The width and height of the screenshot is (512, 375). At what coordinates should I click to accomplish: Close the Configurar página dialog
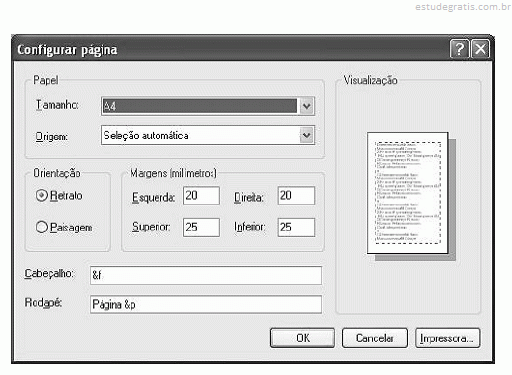[x=480, y=49]
